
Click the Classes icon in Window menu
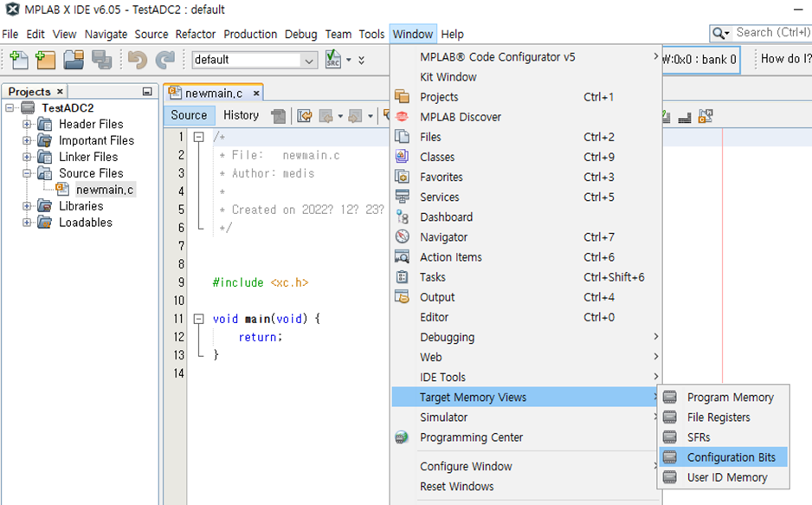pos(402,157)
